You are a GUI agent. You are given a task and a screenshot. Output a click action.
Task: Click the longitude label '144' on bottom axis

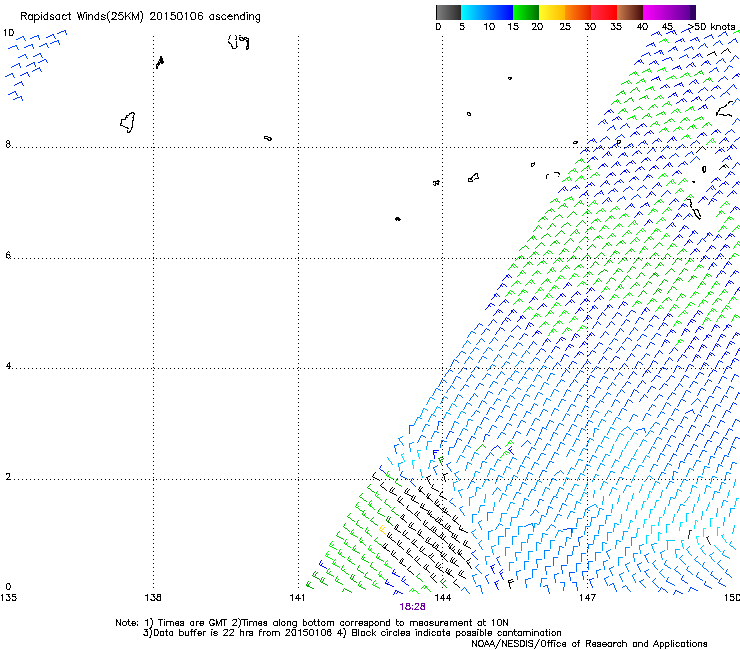pyautogui.click(x=443, y=598)
